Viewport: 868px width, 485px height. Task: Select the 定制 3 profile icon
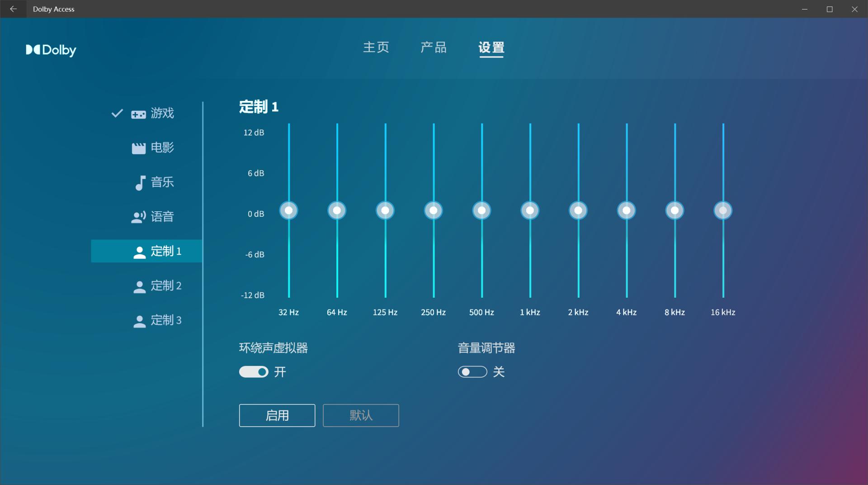point(139,320)
